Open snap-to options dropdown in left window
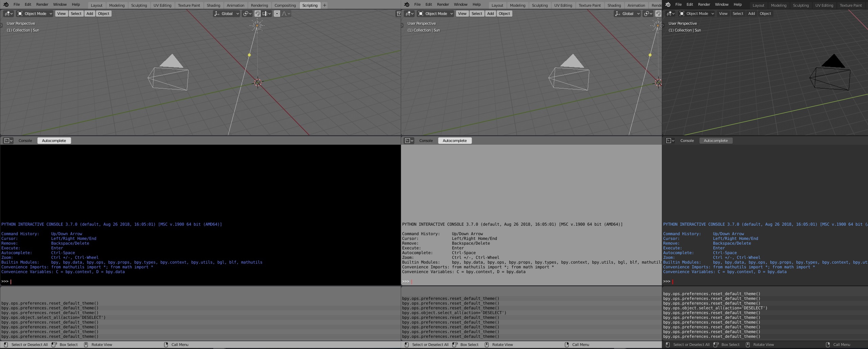 267,14
